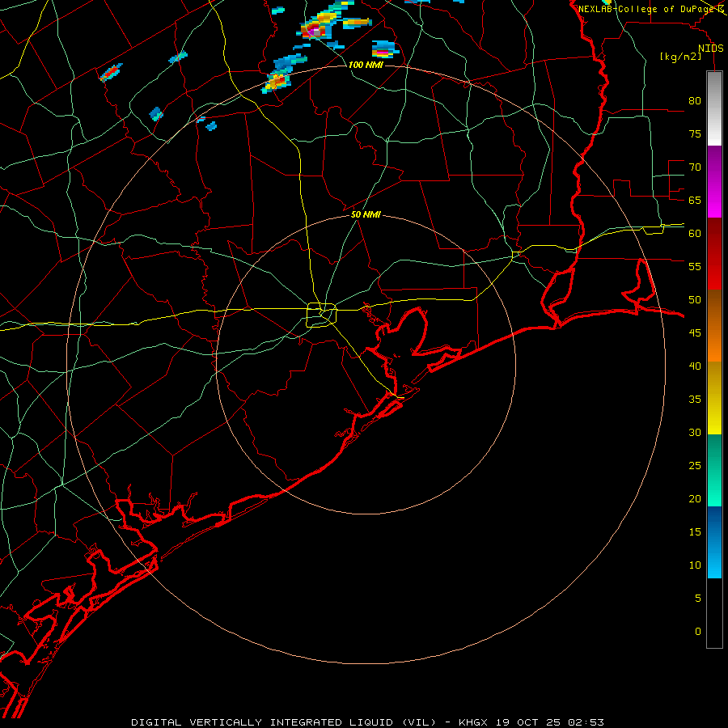
Task: Click the 15 value on the scale
Action: pos(695,532)
